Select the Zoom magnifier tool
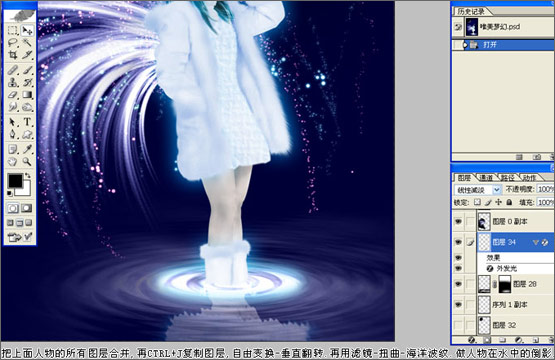555x360 pixels. [27, 162]
